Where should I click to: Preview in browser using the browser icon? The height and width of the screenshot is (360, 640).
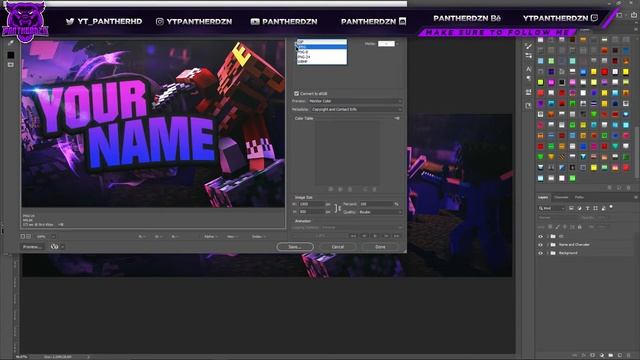54,247
